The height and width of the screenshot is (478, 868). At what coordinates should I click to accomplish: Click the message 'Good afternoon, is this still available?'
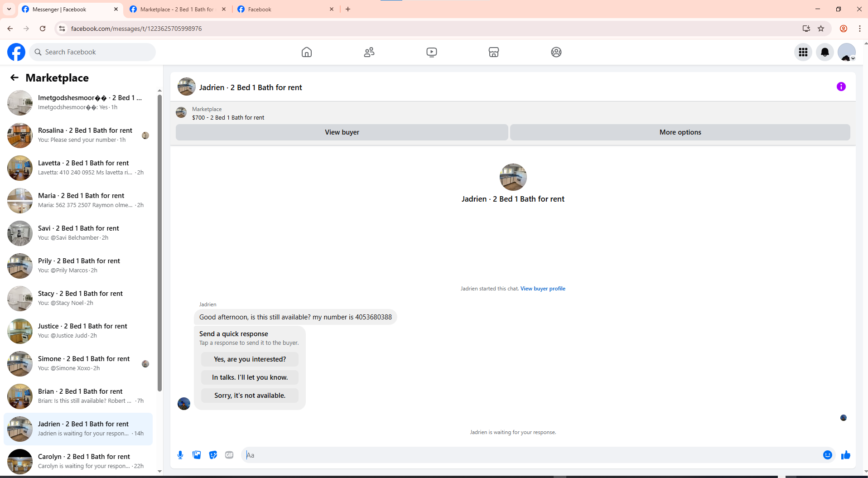295,317
